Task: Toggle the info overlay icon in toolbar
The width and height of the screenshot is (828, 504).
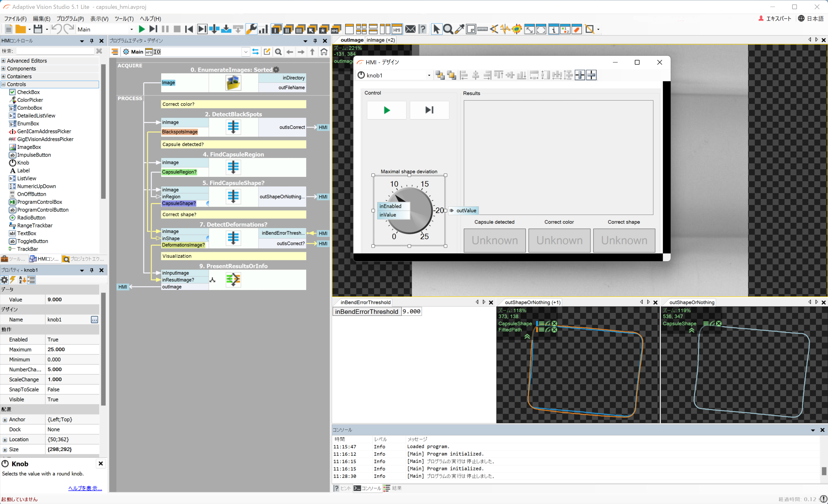Action: [553, 29]
